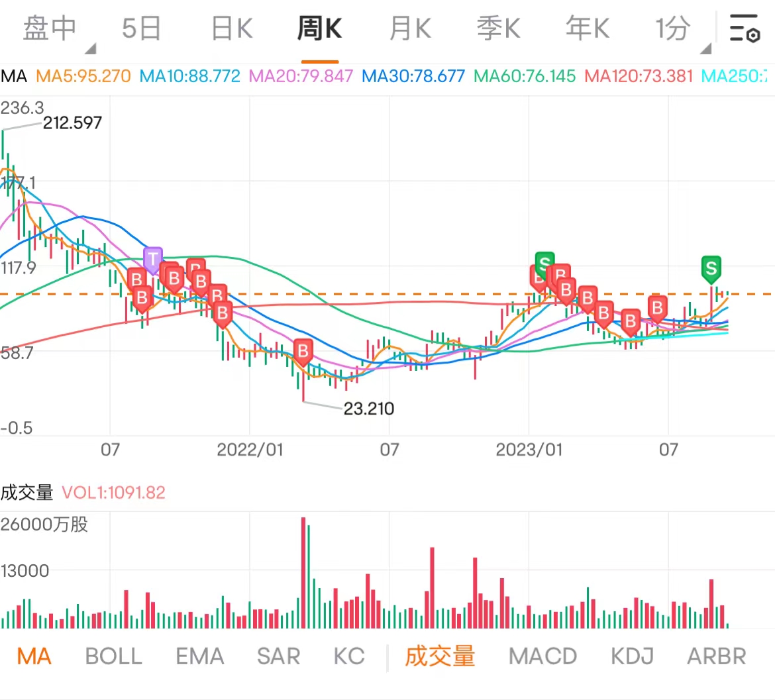Open the chart settings icon

coord(745,28)
